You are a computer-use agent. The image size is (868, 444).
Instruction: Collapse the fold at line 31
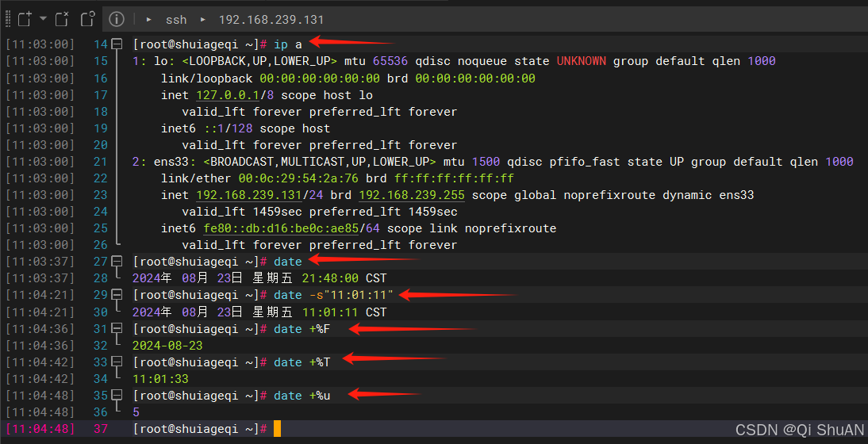(117, 328)
